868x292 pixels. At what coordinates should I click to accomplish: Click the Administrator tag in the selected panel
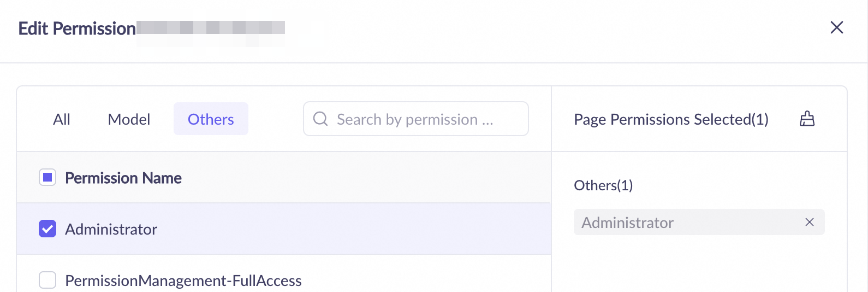[627, 223]
